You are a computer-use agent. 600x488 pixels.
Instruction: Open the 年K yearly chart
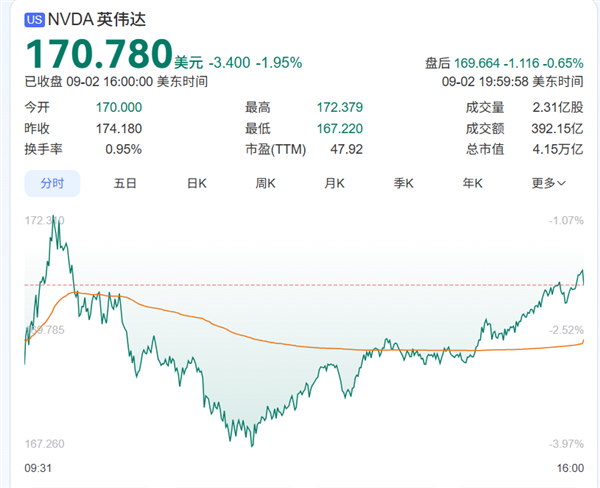(472, 183)
